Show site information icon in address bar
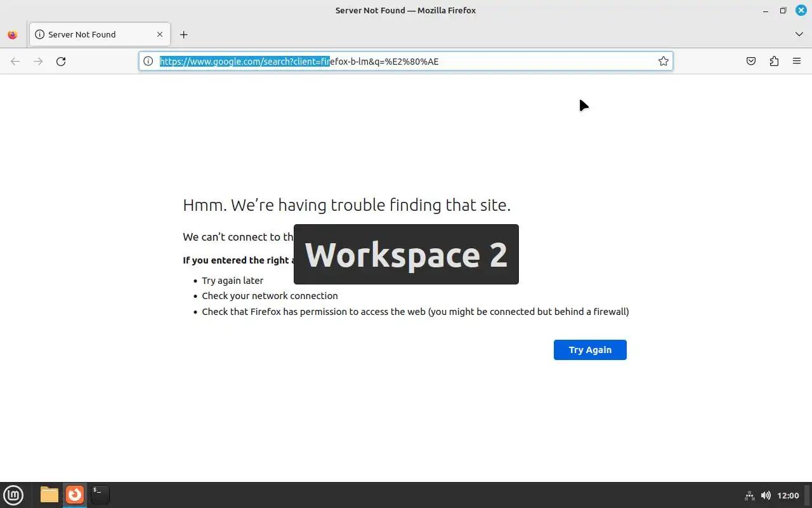Image resolution: width=812 pixels, height=508 pixels. click(148, 61)
